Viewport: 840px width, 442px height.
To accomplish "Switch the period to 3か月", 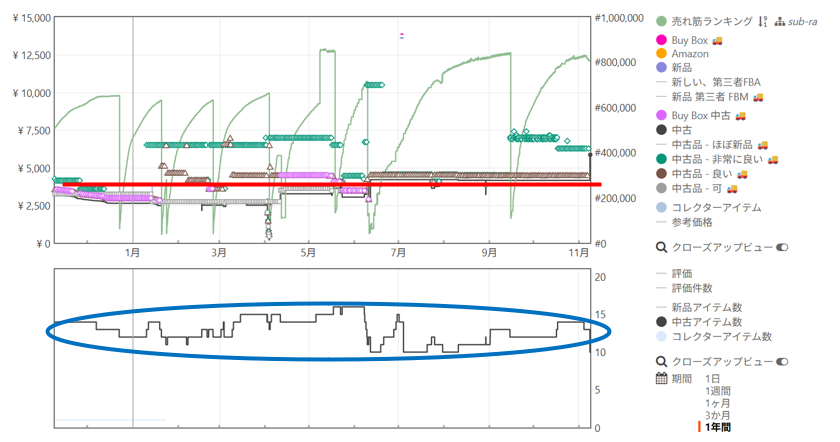I will coord(718,415).
